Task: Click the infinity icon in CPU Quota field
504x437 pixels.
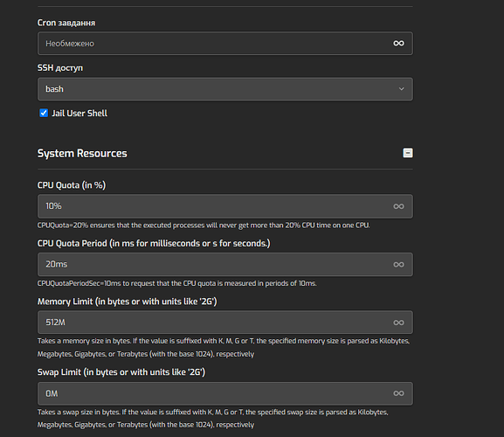Action: pos(398,206)
